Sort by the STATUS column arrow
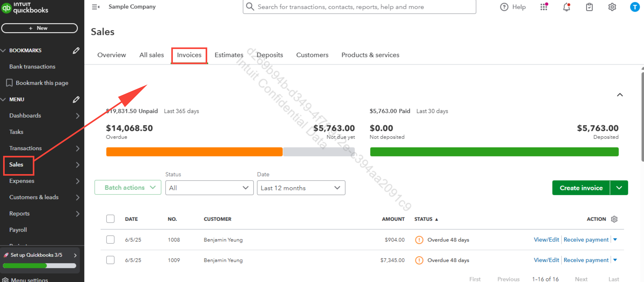The image size is (644, 282). pos(437,219)
